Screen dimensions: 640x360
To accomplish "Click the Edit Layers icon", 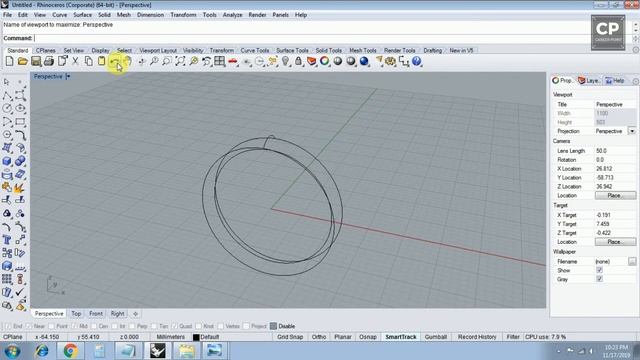I will point(311,61).
